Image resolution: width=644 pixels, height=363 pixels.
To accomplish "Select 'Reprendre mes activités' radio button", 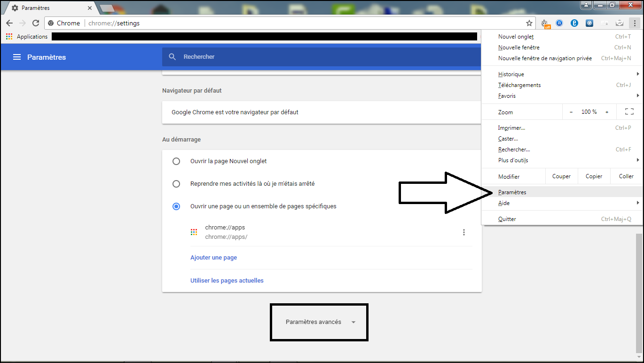I will pyautogui.click(x=176, y=184).
